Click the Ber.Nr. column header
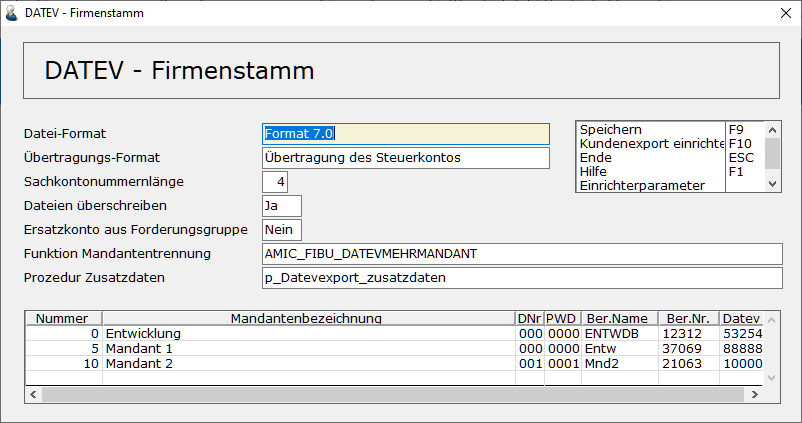Image resolution: width=802 pixels, height=423 pixels. (688, 318)
